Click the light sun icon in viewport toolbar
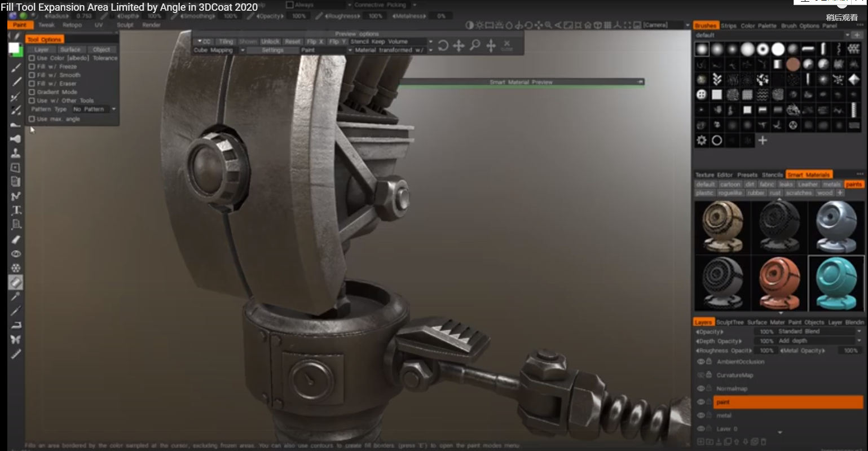Image resolution: width=868 pixels, height=451 pixels. 479,25
